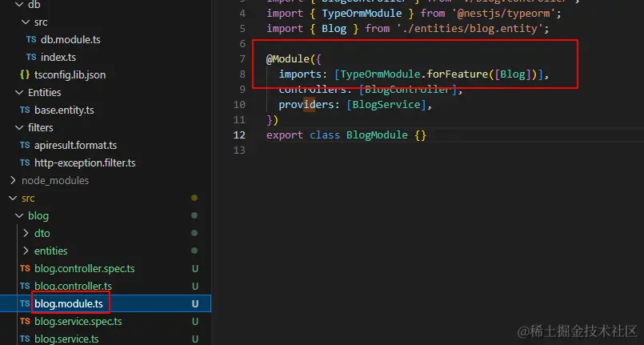
Task: Click Blog identifier in line 5 import
Action: click(x=334, y=29)
